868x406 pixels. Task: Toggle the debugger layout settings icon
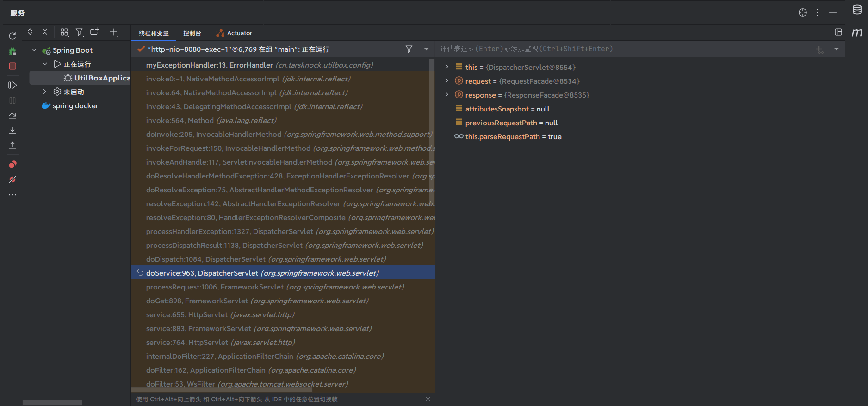838,32
